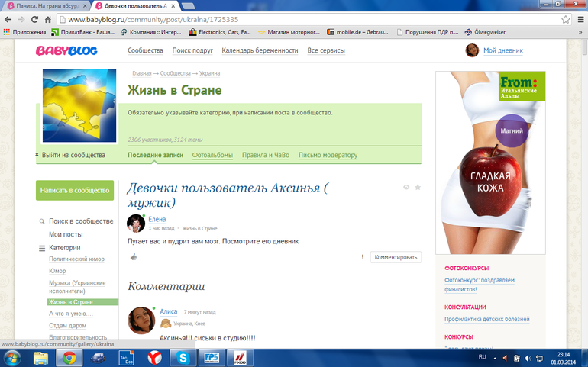Screen dimensions: 588x367
Task: Click the address bar URL field
Action: click(x=308, y=20)
